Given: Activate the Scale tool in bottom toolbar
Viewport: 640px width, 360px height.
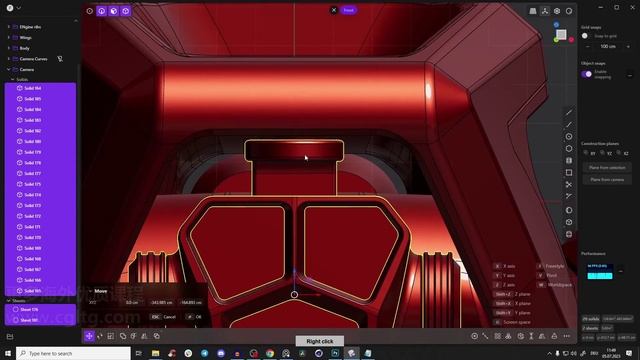Looking at the screenshot, I should [111, 336].
